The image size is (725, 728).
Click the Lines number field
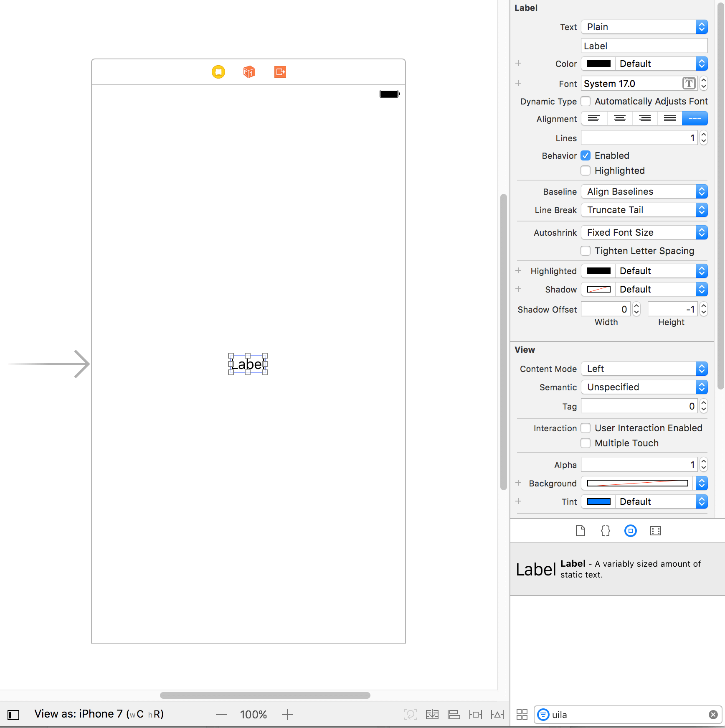(639, 137)
